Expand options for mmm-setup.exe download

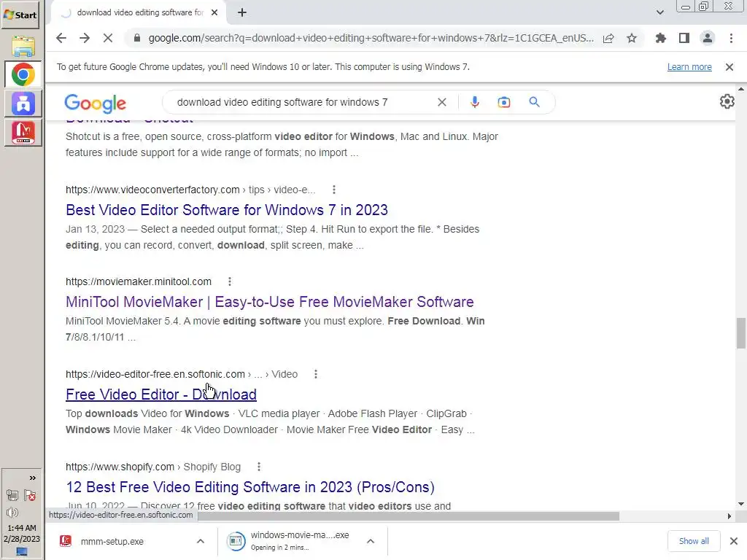[201, 541]
